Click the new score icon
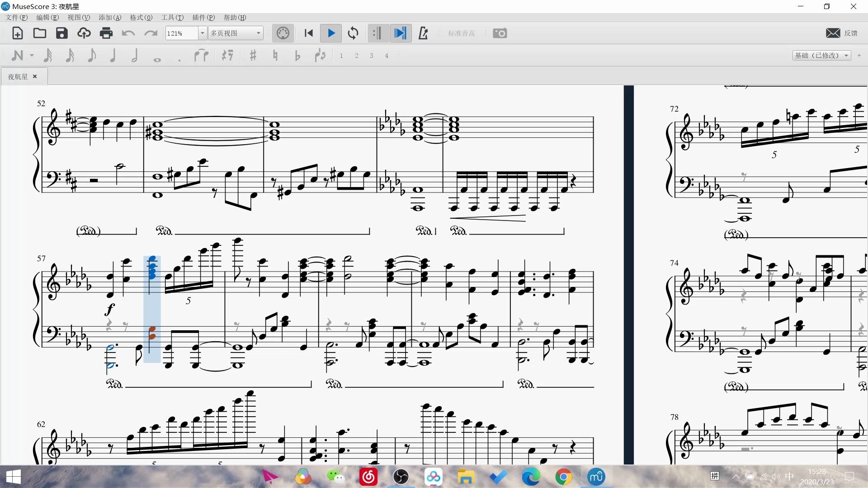This screenshot has height=488, width=868. coord(17,33)
